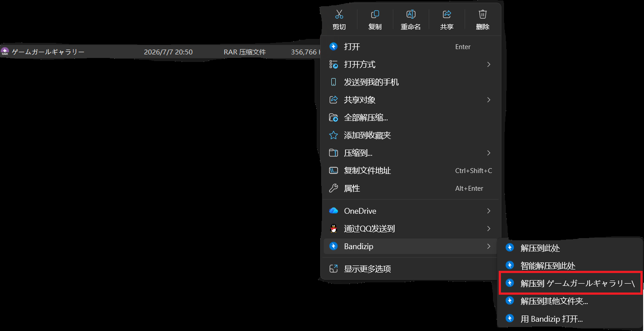Click the Share icon at top
The image size is (644, 331).
pos(446,14)
